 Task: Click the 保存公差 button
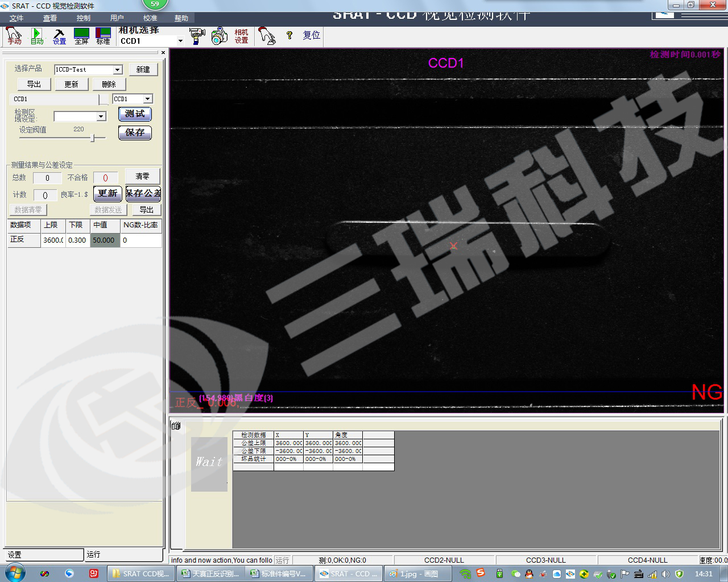143,194
